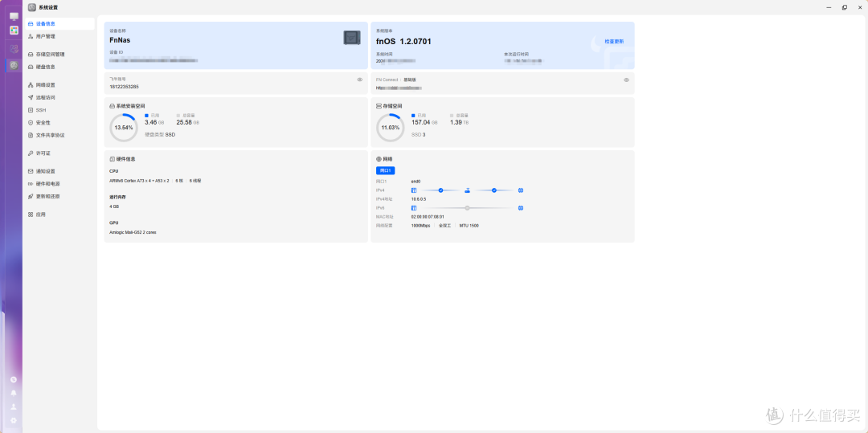The image size is (868, 433).
Task: Click the 3.46 GB used system space
Action: coord(154,122)
